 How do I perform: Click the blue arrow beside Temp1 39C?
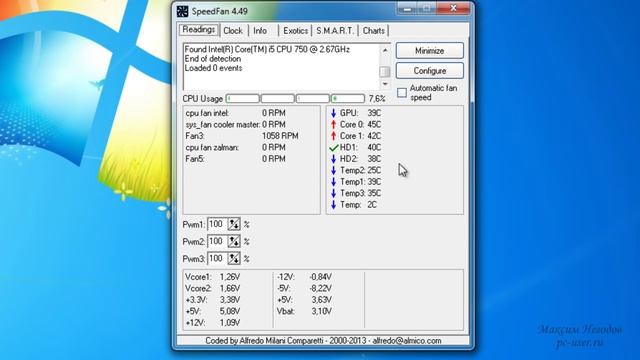click(333, 182)
